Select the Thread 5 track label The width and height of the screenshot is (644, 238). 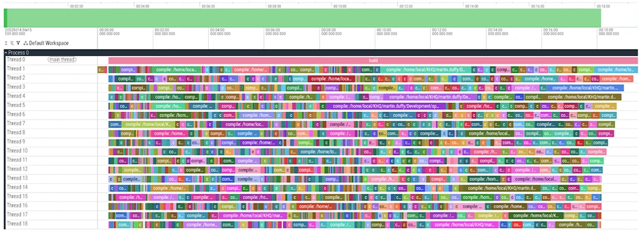(x=16, y=105)
